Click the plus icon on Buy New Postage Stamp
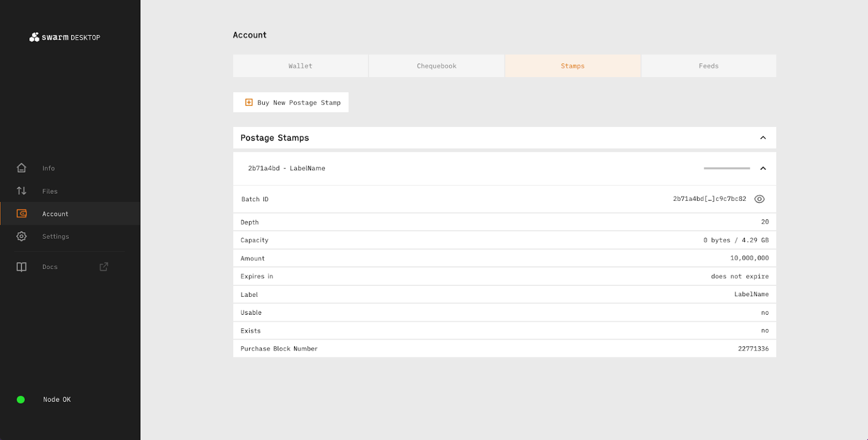 [x=249, y=103]
